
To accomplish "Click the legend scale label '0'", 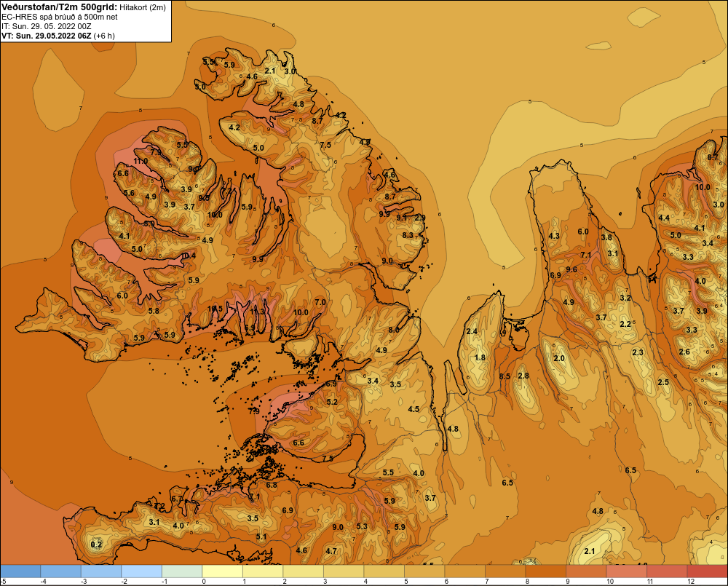I will tap(204, 582).
